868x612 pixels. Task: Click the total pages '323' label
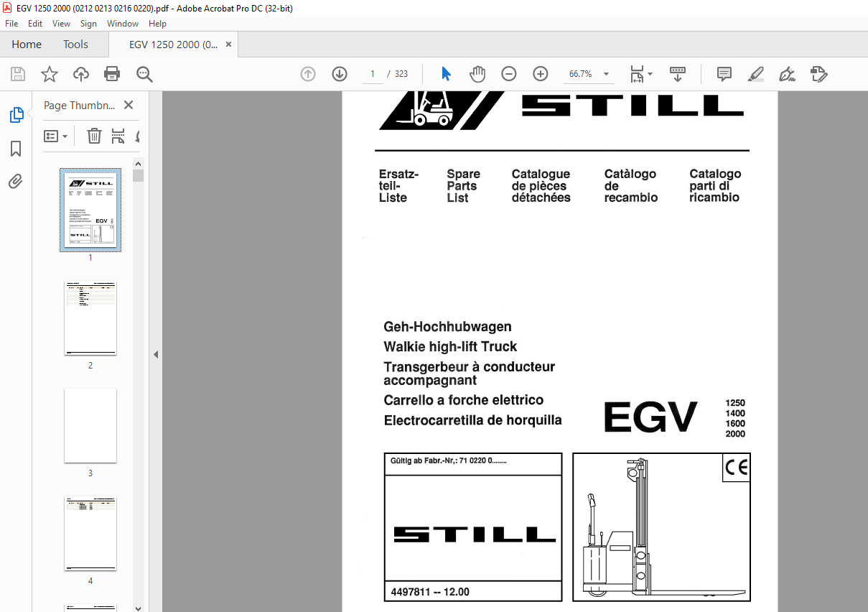(401, 75)
